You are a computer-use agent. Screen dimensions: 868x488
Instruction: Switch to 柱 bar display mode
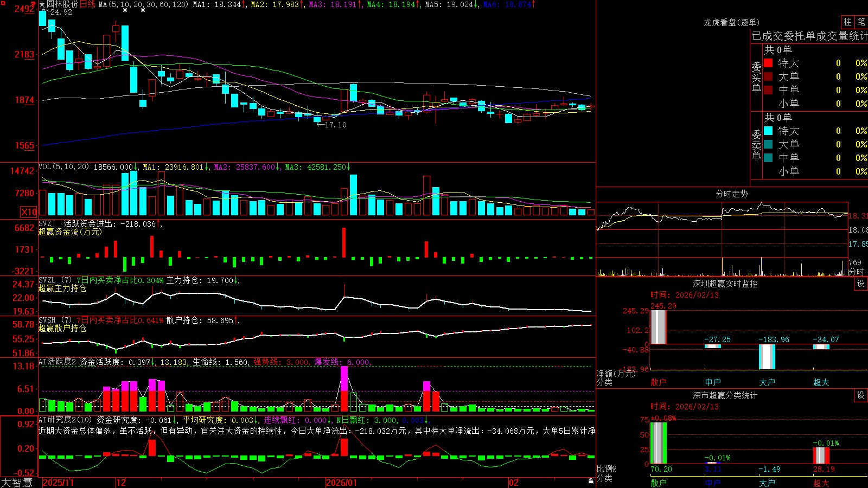pyautogui.click(x=847, y=22)
